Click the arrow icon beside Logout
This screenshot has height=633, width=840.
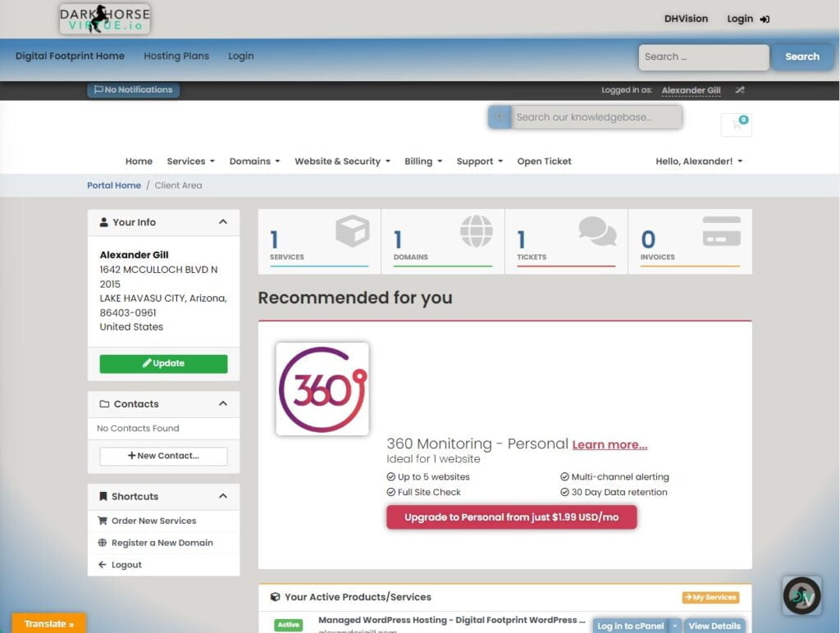(103, 564)
